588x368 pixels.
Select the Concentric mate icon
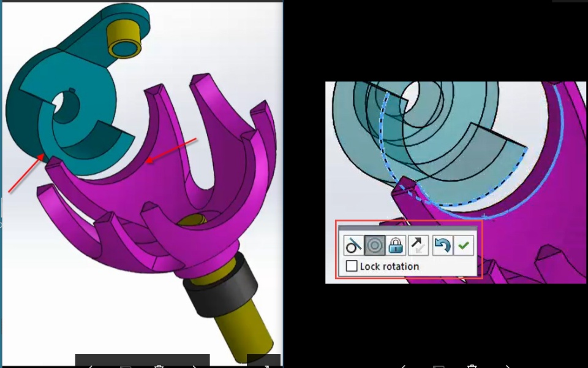[375, 245]
